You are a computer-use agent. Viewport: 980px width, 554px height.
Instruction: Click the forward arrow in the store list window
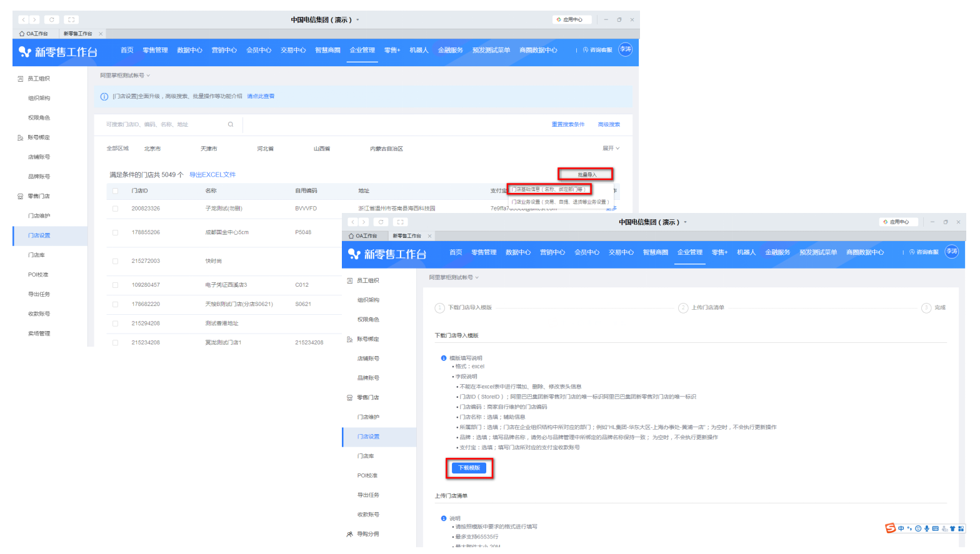(x=34, y=19)
